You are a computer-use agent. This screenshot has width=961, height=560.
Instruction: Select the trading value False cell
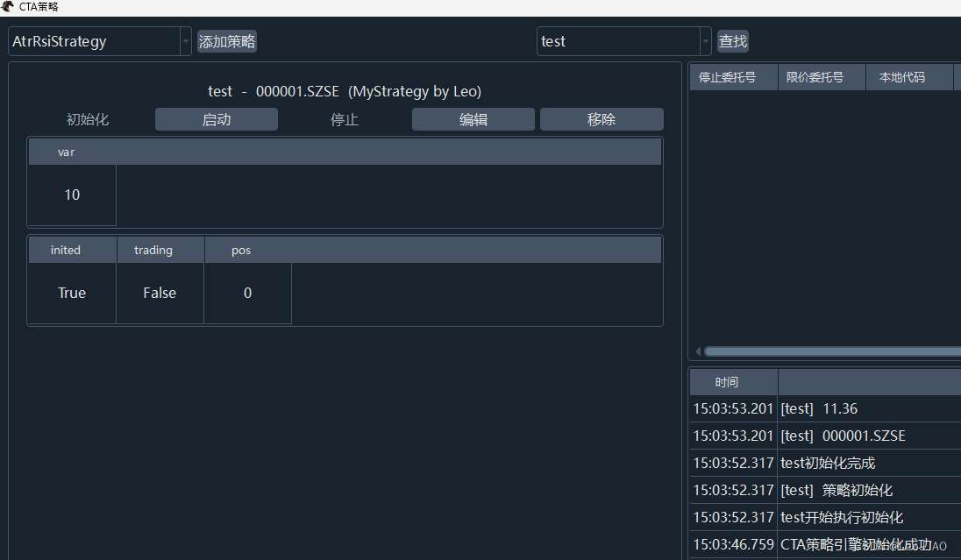point(160,293)
